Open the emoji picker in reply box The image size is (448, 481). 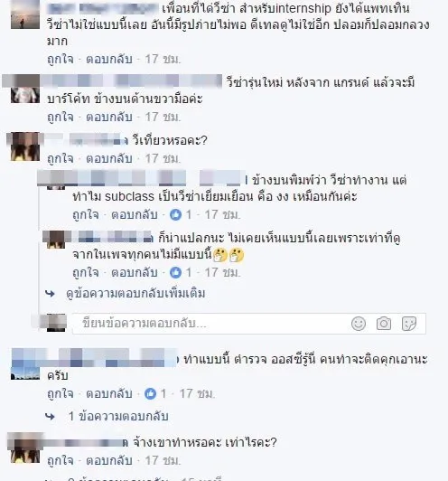359,324
